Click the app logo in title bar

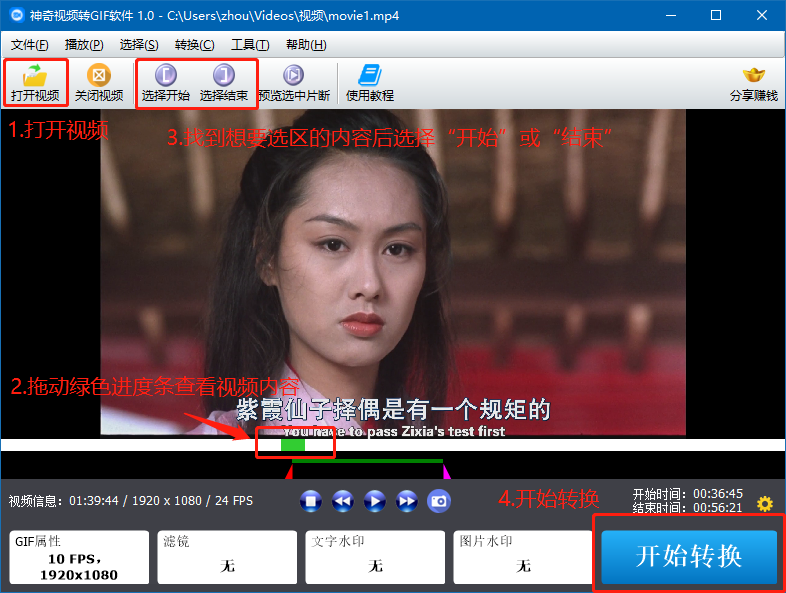17,16
